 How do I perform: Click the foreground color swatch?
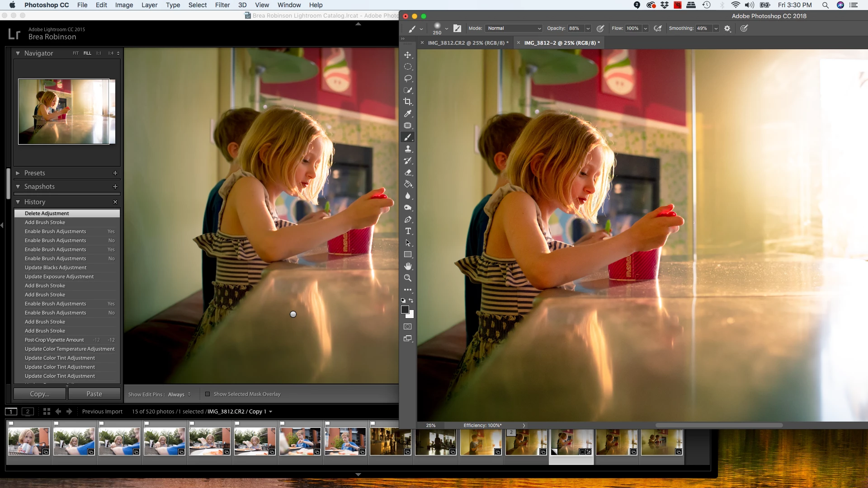pos(405,310)
